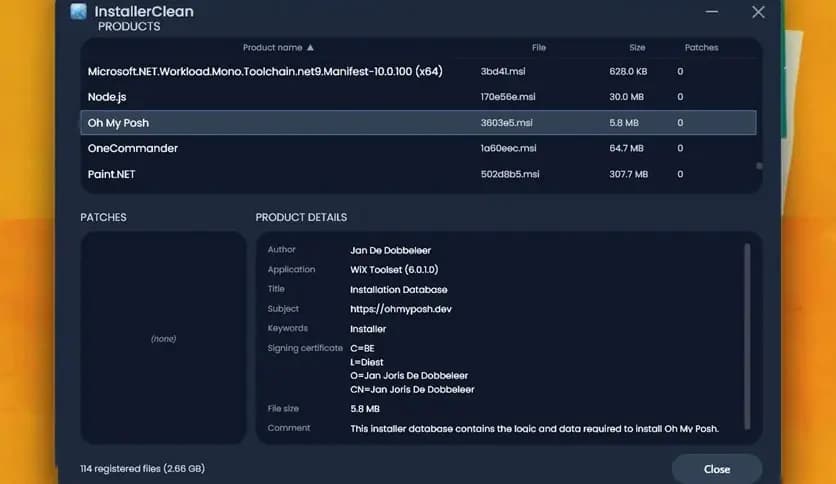The height and width of the screenshot is (484, 836).
Task: Click application value WiX Toolset (6.0.1.0)
Action: point(394,270)
